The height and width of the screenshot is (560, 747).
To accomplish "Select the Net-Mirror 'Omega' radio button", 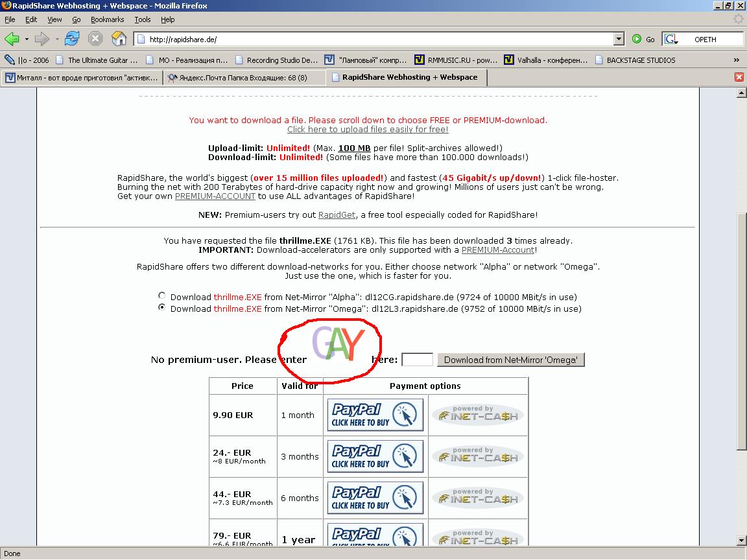I will pos(162,307).
